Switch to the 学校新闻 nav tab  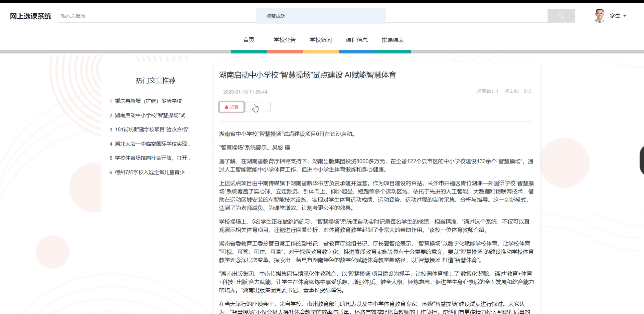tap(321, 40)
